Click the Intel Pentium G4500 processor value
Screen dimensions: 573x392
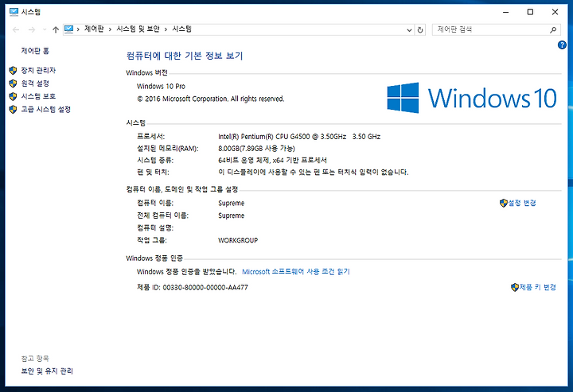[299, 137]
